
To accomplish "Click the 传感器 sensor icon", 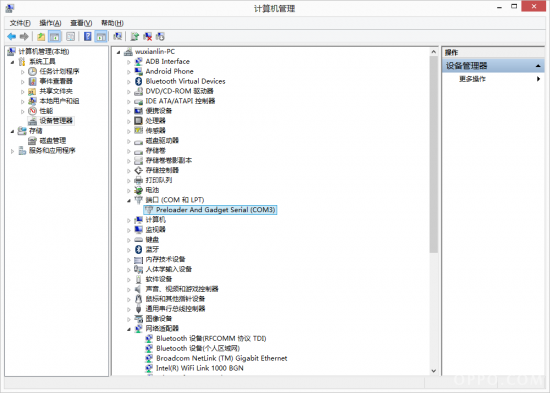I will [x=139, y=131].
